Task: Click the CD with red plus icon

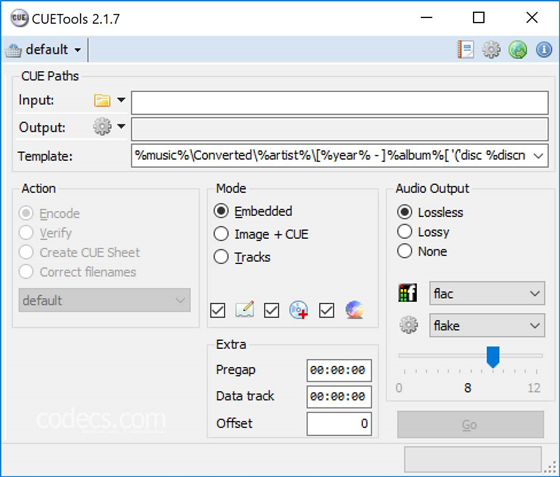Action: point(299,310)
